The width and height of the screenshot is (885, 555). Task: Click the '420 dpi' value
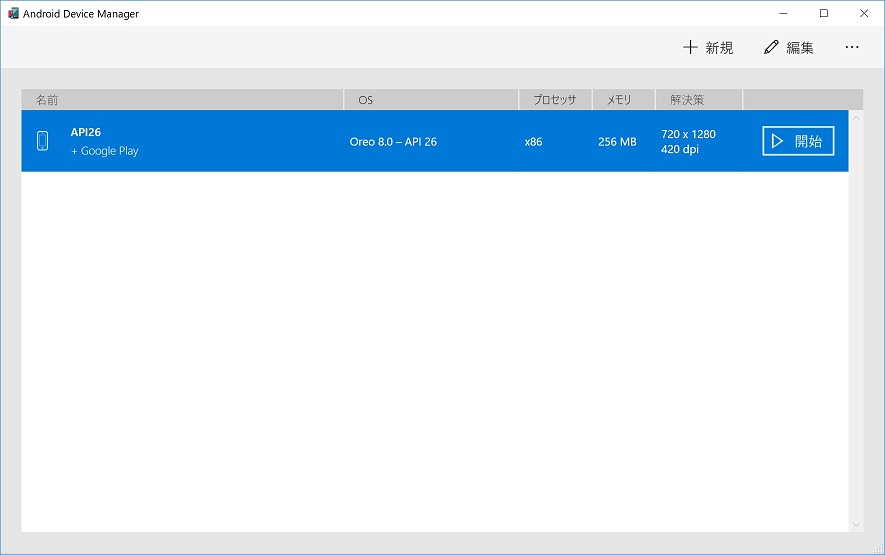click(680, 150)
